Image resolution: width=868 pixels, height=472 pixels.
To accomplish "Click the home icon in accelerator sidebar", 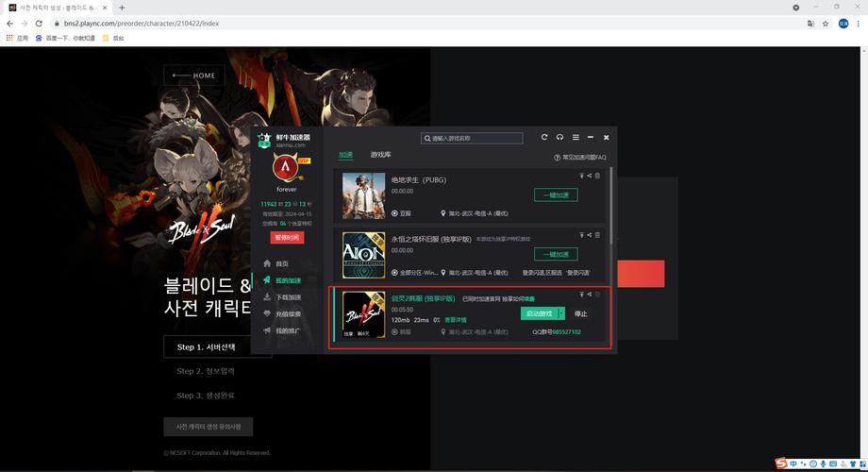I will pos(267,263).
